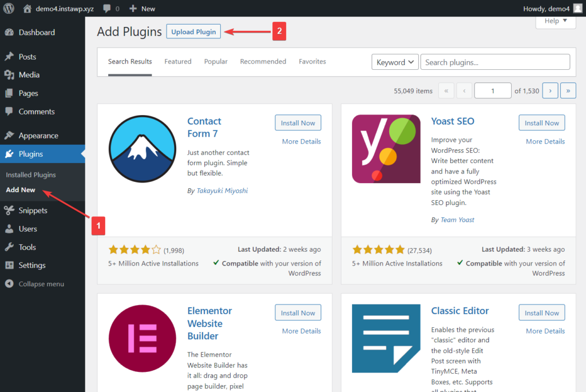
Task: Open the comments bubble icon in admin bar
Action: coord(107,9)
